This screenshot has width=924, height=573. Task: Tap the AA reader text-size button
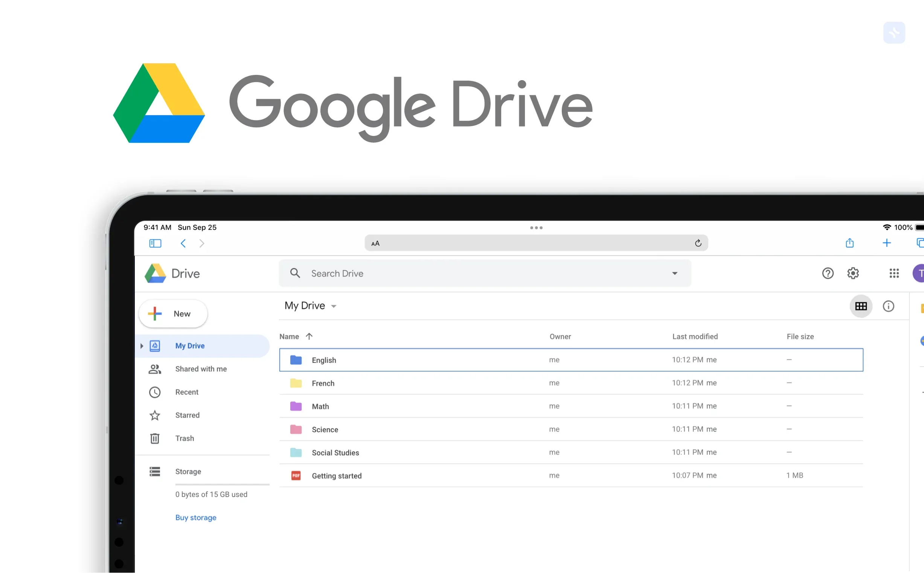click(x=375, y=243)
